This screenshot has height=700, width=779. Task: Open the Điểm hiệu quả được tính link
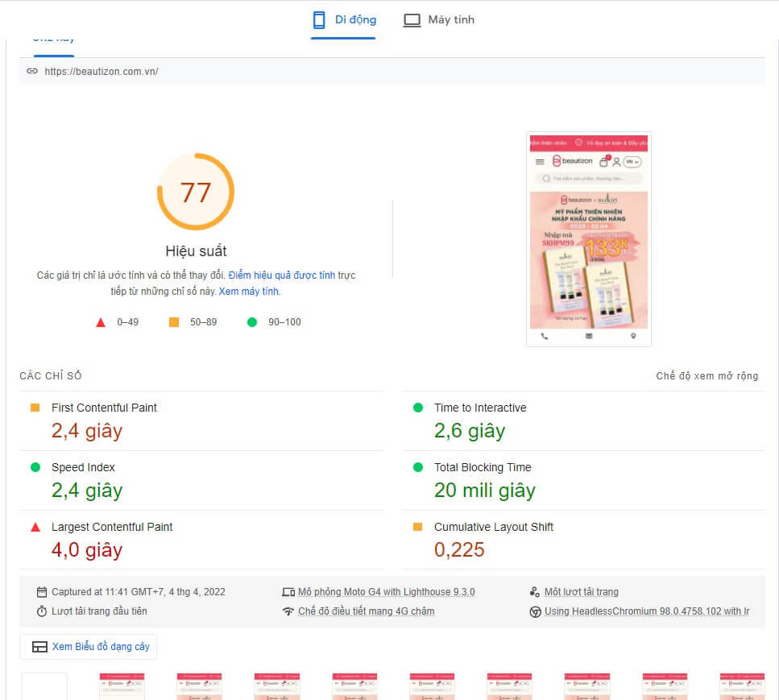click(281, 275)
